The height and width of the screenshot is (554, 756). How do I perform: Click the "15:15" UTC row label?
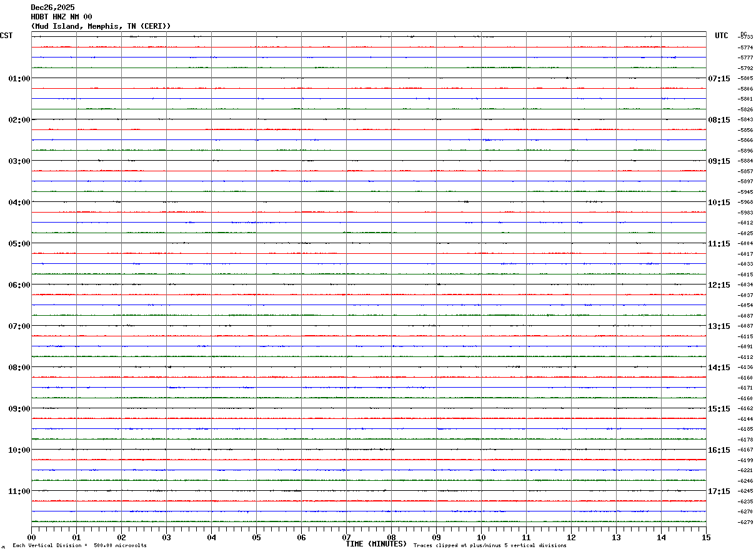[719, 408]
